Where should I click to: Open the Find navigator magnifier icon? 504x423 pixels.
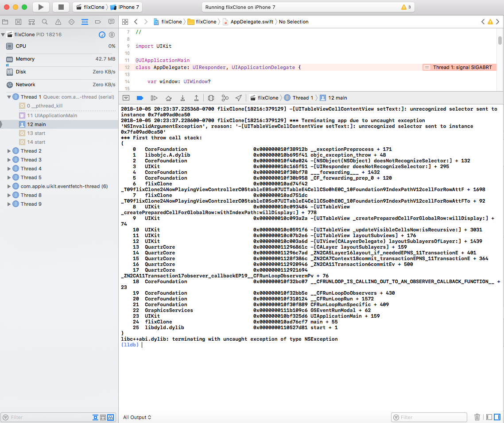pos(45,22)
